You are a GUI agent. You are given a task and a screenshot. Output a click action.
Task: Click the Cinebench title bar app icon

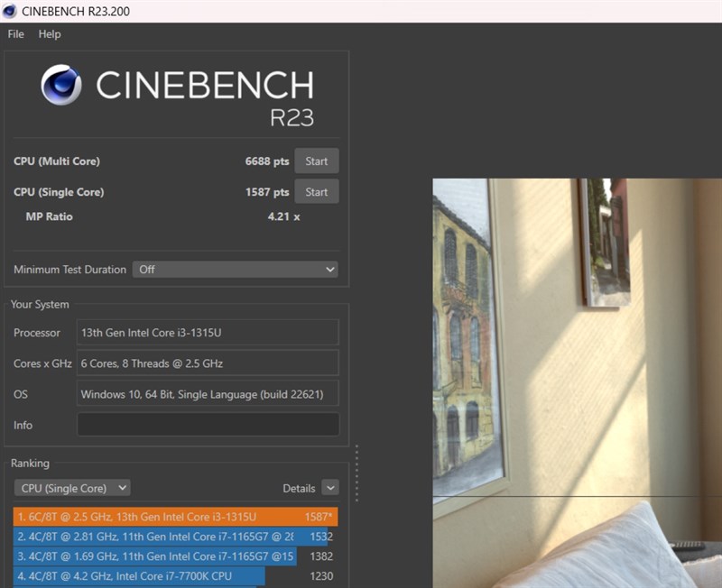click(9, 11)
